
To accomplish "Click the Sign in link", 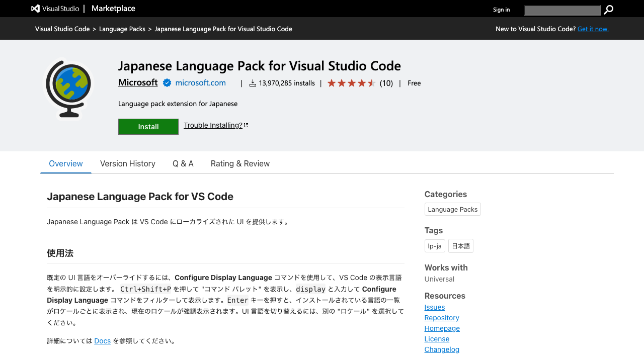I will (x=501, y=10).
